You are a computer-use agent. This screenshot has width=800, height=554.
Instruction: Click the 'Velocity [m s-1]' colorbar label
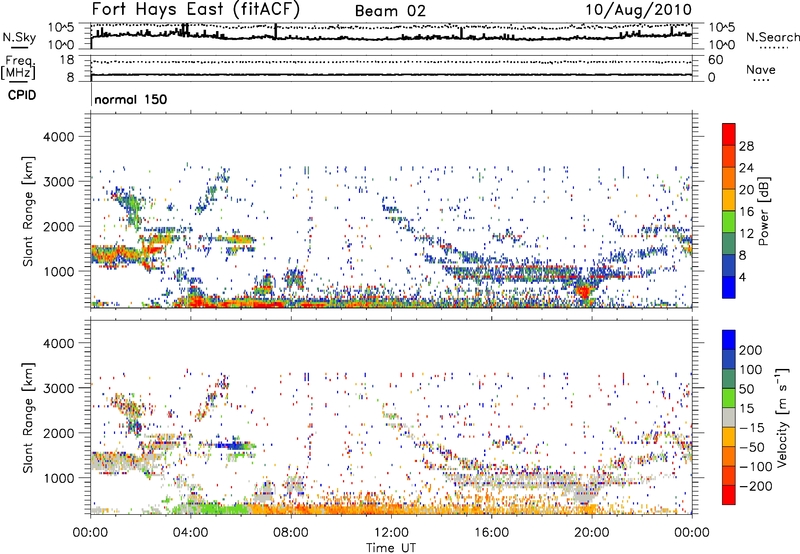click(782, 417)
